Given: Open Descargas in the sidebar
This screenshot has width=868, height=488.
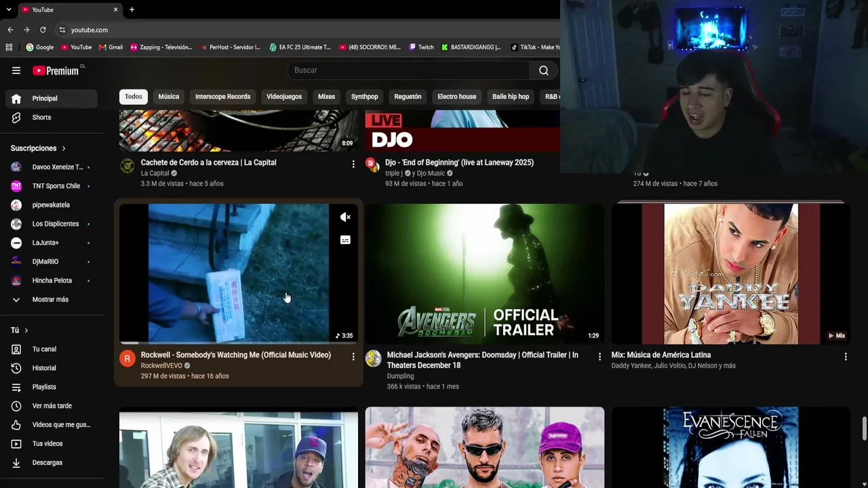Looking at the screenshot, I should tap(52, 463).
